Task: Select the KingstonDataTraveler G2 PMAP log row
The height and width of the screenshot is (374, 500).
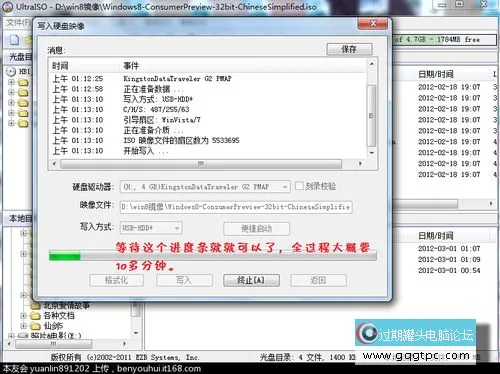Action: coord(208,79)
